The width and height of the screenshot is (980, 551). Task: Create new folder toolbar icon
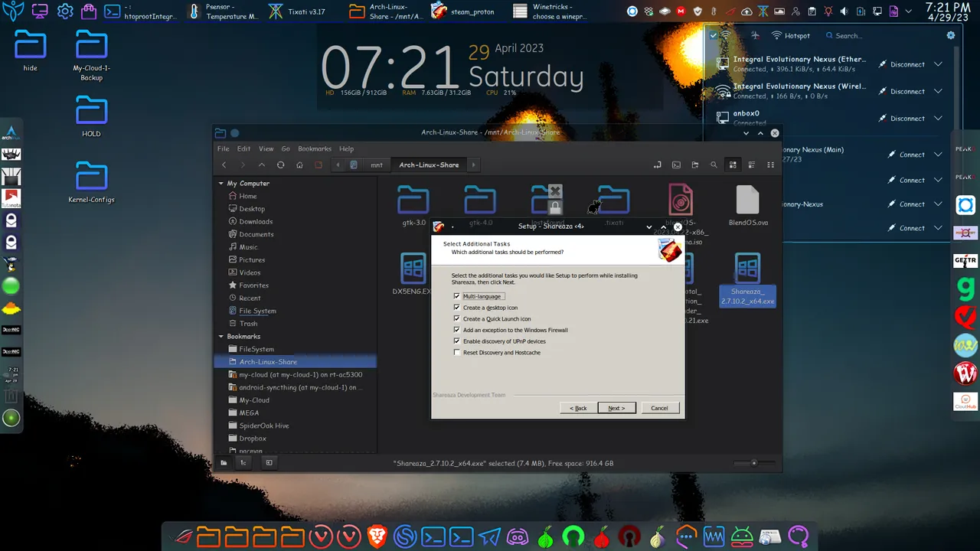pyautogui.click(x=695, y=165)
